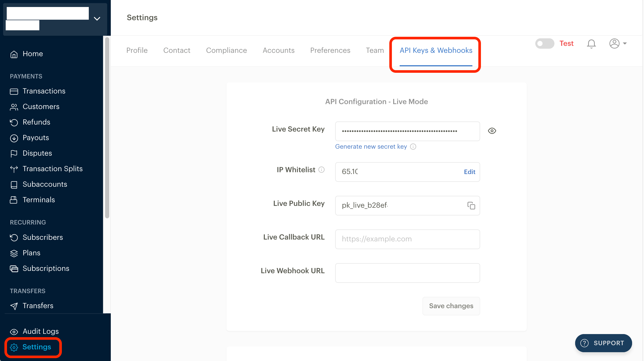Click the Save changes button
This screenshot has height=361, width=644.
tap(451, 306)
